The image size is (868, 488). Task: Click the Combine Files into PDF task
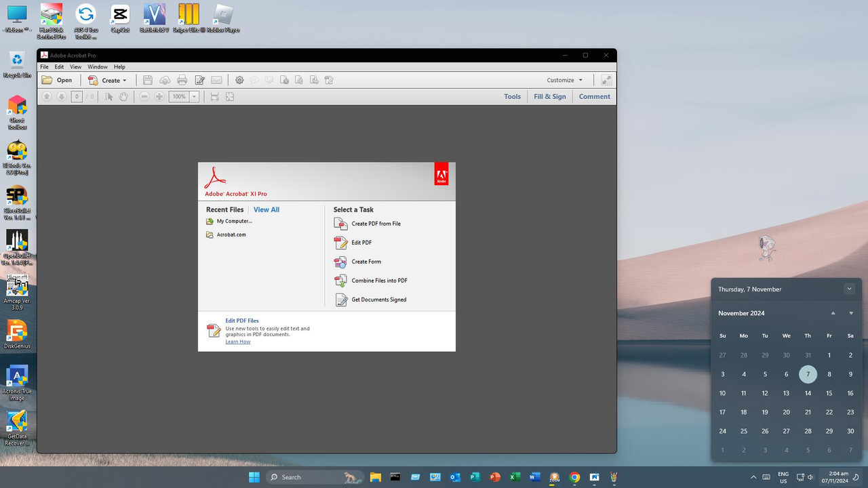point(370,281)
